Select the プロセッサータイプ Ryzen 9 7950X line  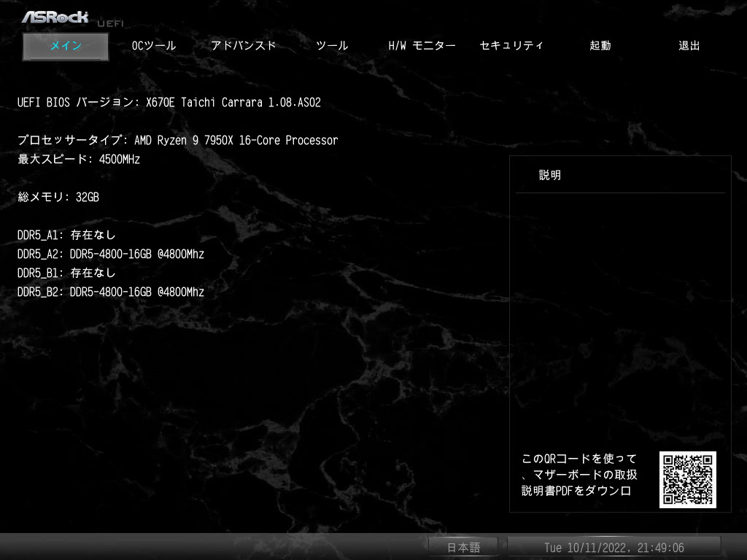tap(178, 140)
